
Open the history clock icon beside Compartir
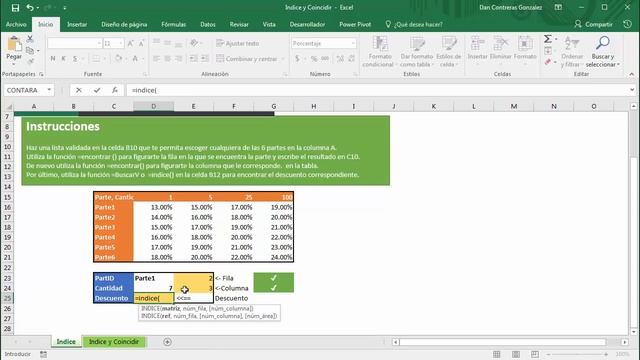[628, 24]
